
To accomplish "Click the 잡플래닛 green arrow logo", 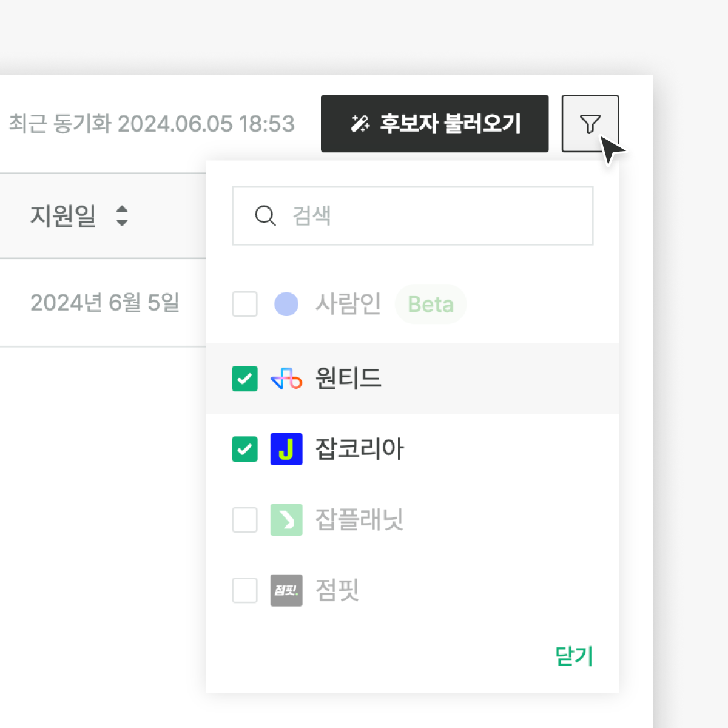I will [x=286, y=520].
